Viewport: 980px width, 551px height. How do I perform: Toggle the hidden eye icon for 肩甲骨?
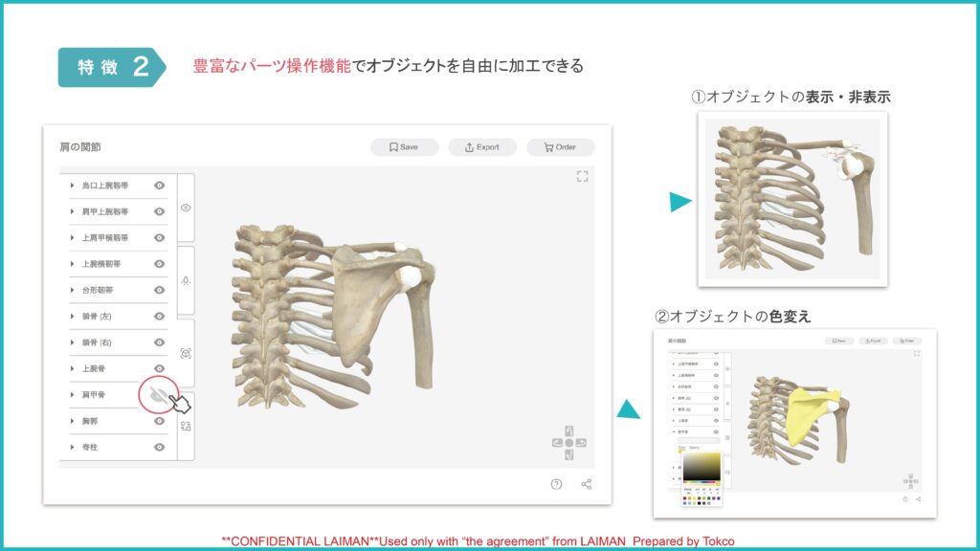click(159, 395)
